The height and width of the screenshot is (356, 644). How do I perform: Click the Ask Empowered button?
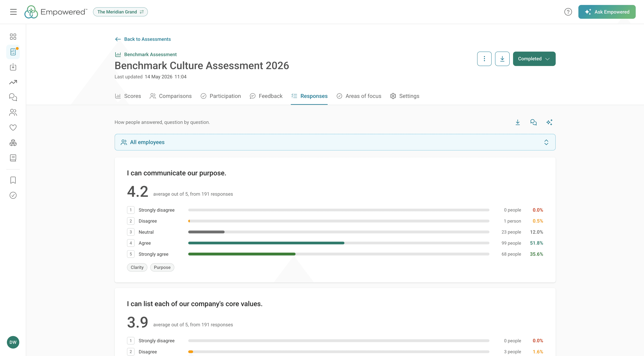pyautogui.click(x=607, y=12)
